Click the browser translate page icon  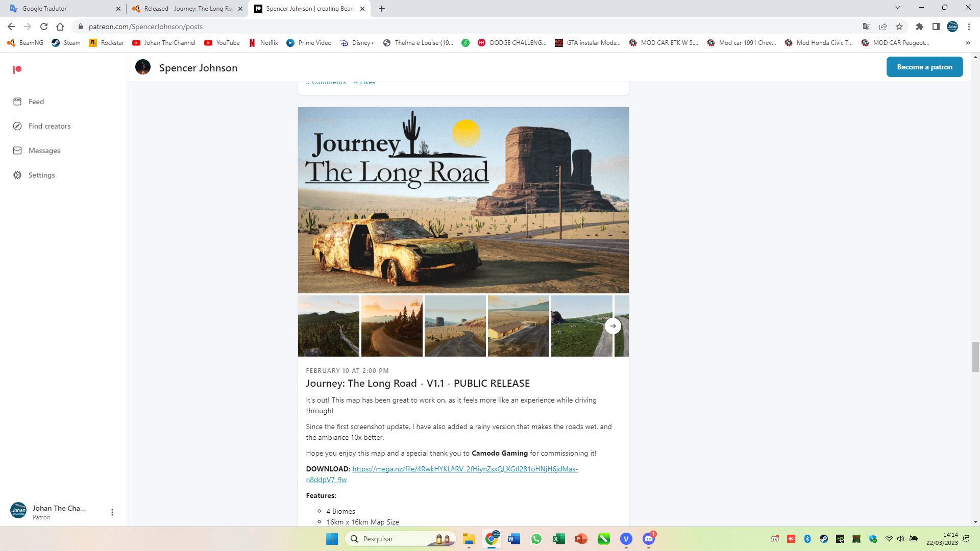pyautogui.click(x=866, y=27)
